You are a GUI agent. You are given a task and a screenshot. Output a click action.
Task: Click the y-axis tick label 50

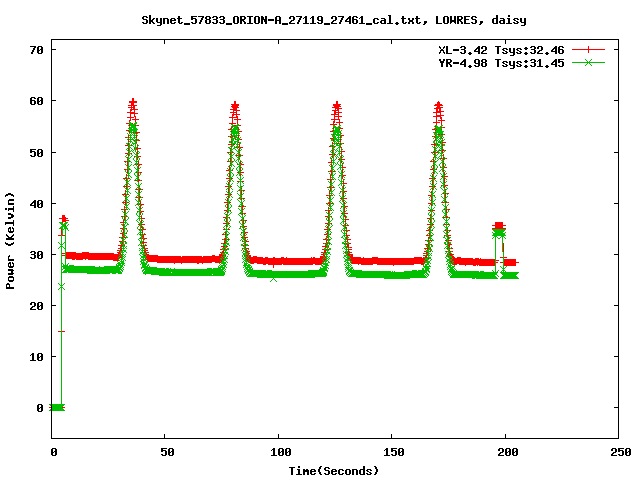[x=36, y=153]
